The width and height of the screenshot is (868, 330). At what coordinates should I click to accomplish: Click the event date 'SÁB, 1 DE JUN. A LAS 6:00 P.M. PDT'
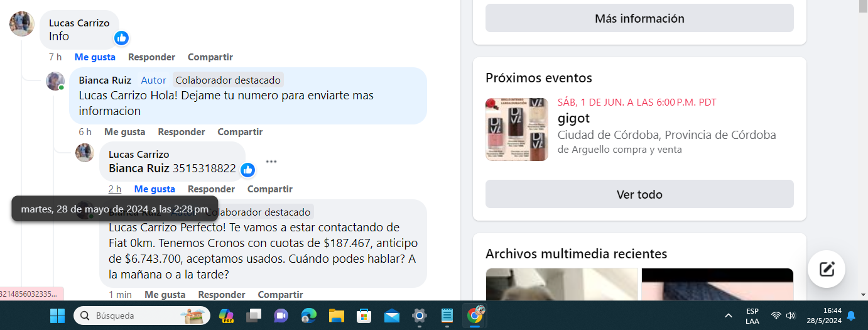(637, 102)
